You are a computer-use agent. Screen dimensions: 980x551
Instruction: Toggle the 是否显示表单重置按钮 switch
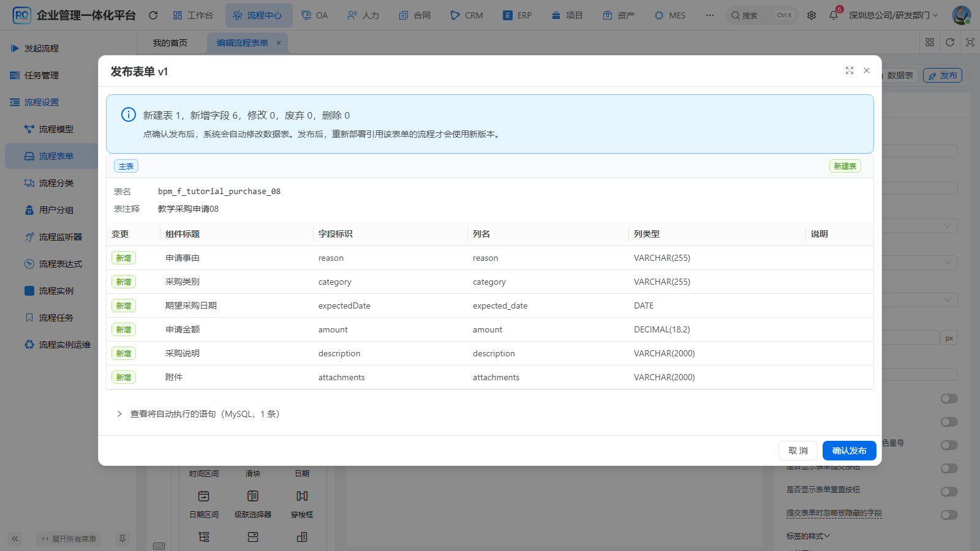tap(949, 492)
